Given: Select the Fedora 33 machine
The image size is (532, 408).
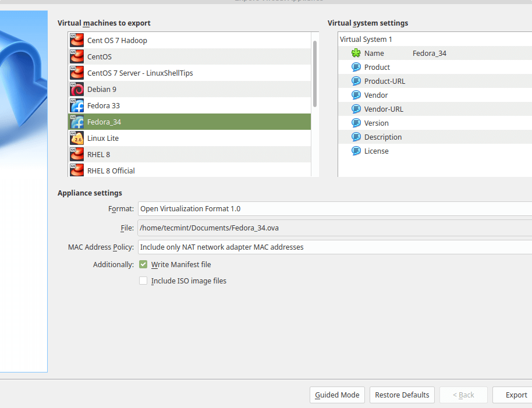Looking at the screenshot, I should 190,105.
